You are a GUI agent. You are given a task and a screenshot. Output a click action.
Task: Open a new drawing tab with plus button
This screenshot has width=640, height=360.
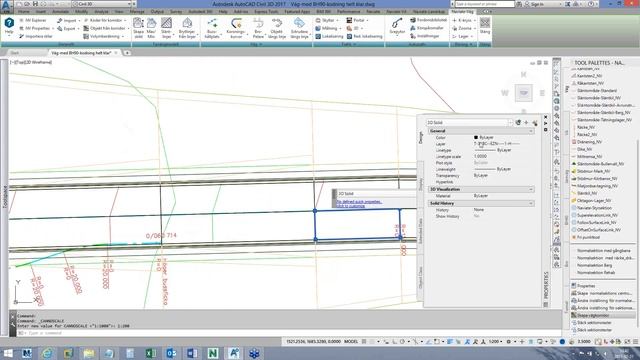coord(127,53)
